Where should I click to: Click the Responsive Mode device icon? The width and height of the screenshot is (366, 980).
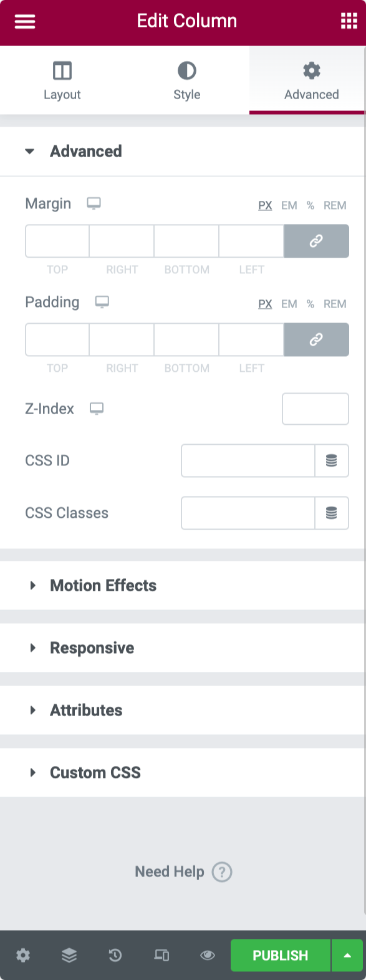tap(161, 955)
